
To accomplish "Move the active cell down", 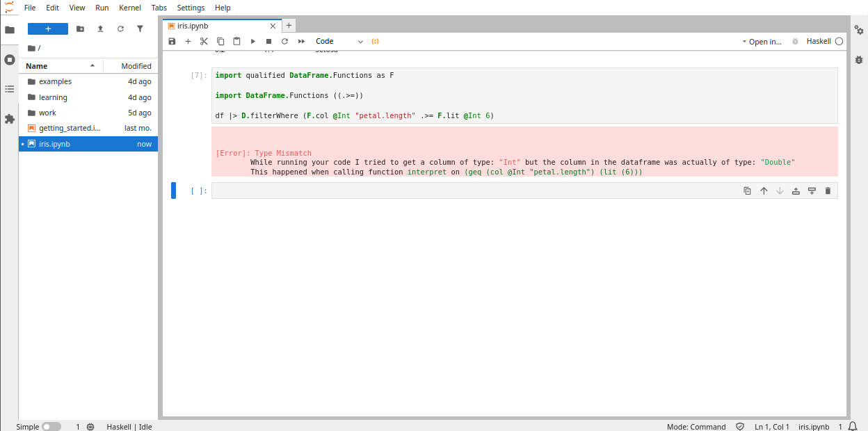I will click(x=780, y=190).
